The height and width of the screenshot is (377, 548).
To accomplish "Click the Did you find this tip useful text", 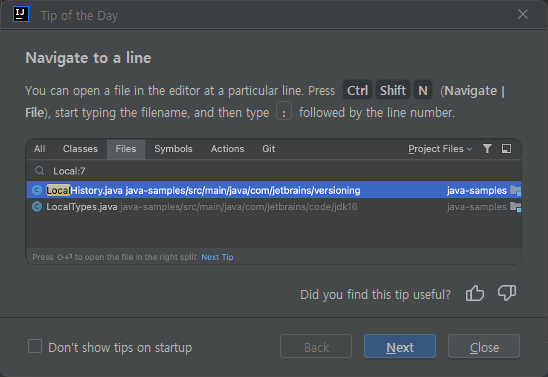I will (376, 295).
